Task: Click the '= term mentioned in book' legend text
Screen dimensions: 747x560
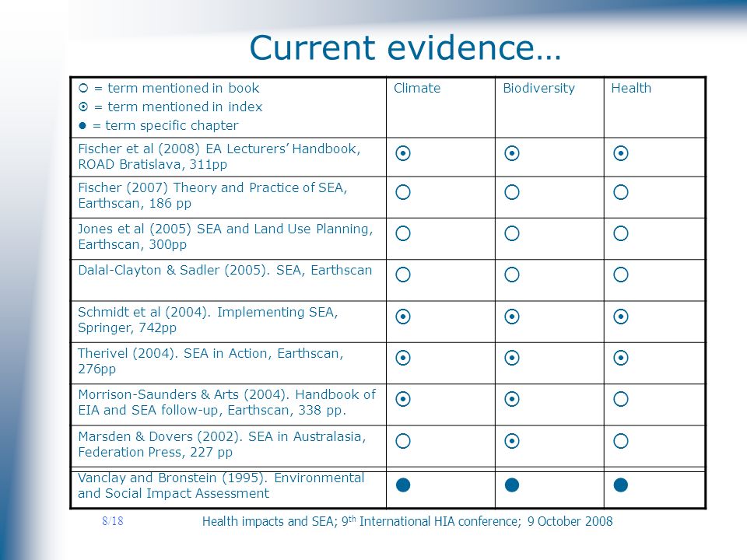Action: tap(177, 88)
